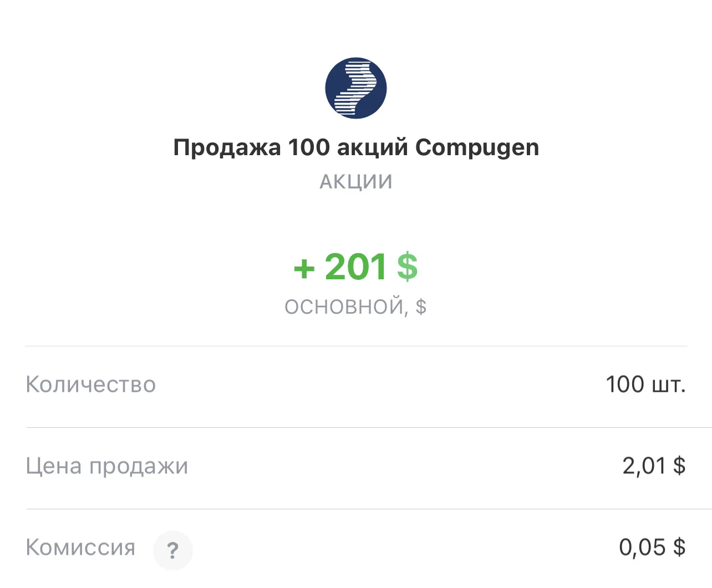Tap the dollar sign next to 0,05
This screenshot has width=712, height=588.
pyautogui.click(x=679, y=547)
